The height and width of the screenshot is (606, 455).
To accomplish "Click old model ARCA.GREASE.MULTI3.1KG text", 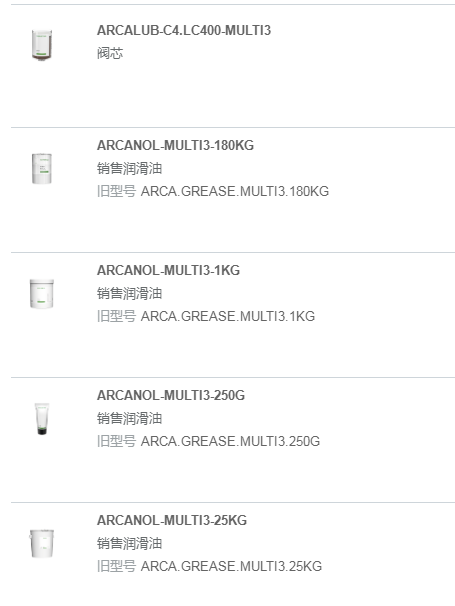I will click(228, 316).
